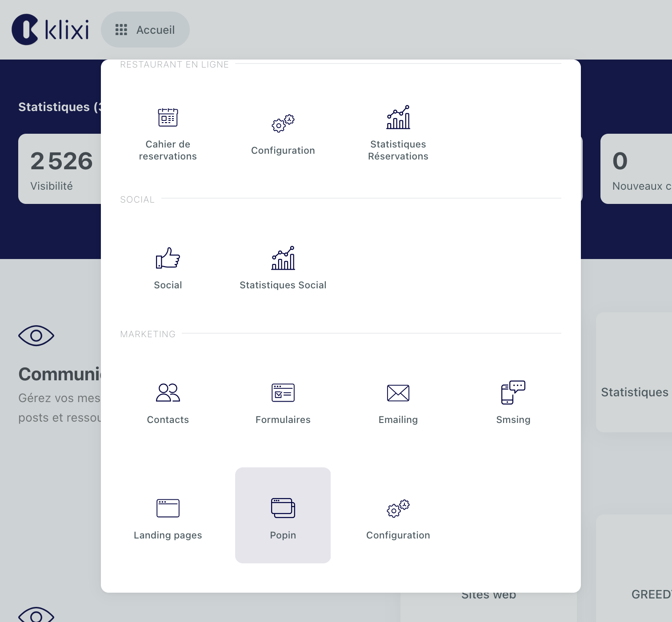The width and height of the screenshot is (672, 622).
Task: Select the Statistiques Social label
Action: click(x=283, y=285)
